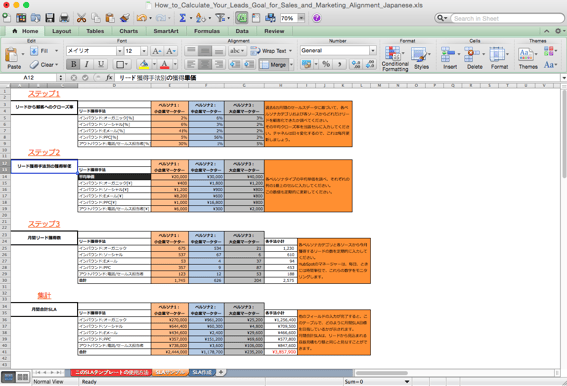Viewport: 567px width, 386px height.
Task: Toggle Underline formatting
Action: [x=101, y=64]
